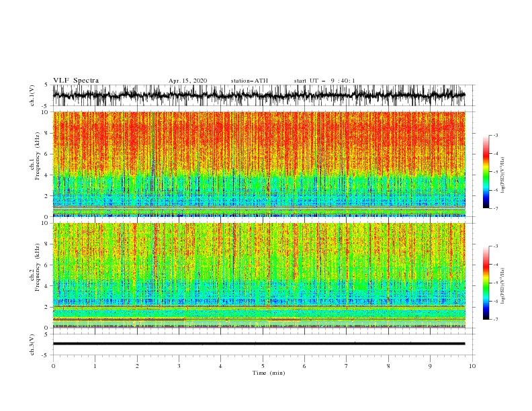Click time axis tick label "9"

pyautogui.click(x=430, y=366)
